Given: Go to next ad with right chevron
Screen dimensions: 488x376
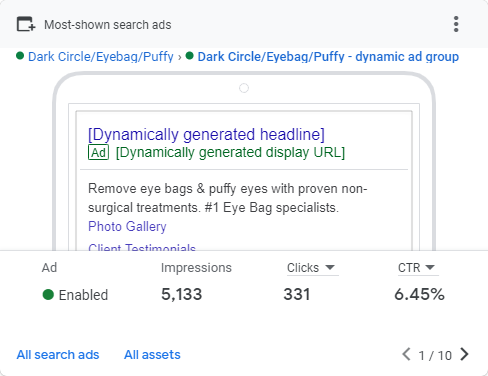Looking at the screenshot, I should [464, 354].
